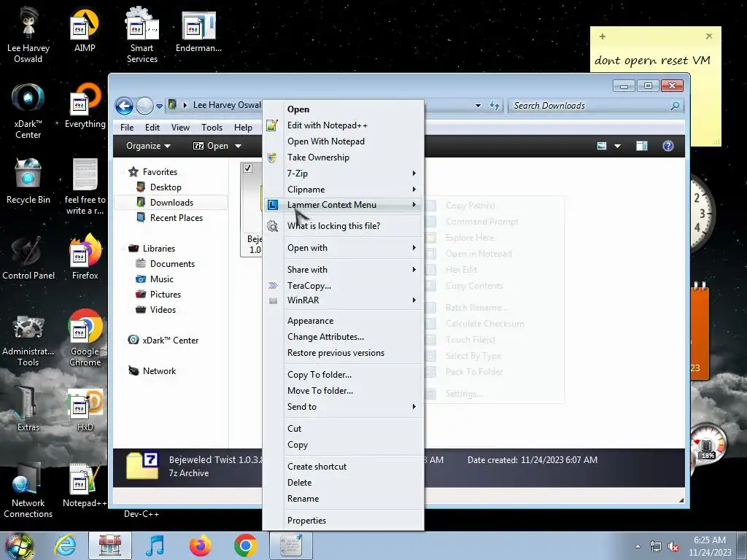Image resolution: width=747 pixels, height=560 pixels.
Task: Choose TeraCopy... context menu entry
Action: pos(343,285)
